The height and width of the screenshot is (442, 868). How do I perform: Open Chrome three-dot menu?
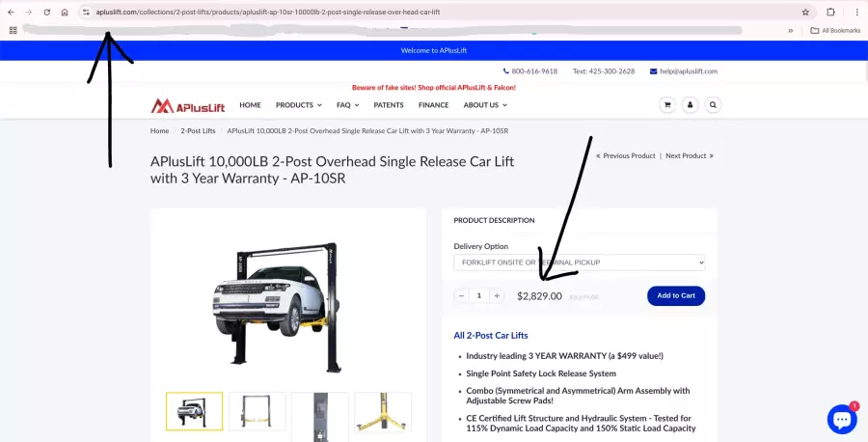(856, 13)
